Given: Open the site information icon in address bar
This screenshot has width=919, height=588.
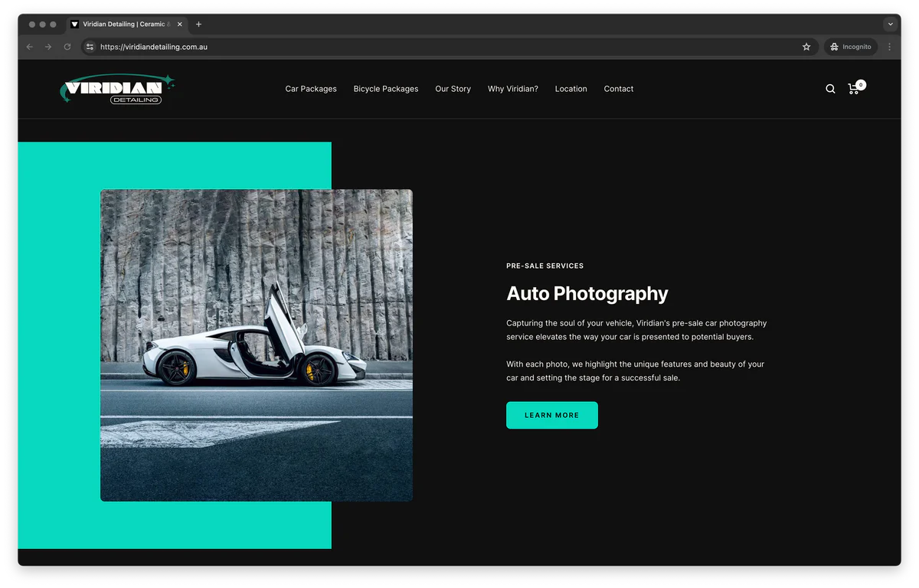Looking at the screenshot, I should [90, 47].
